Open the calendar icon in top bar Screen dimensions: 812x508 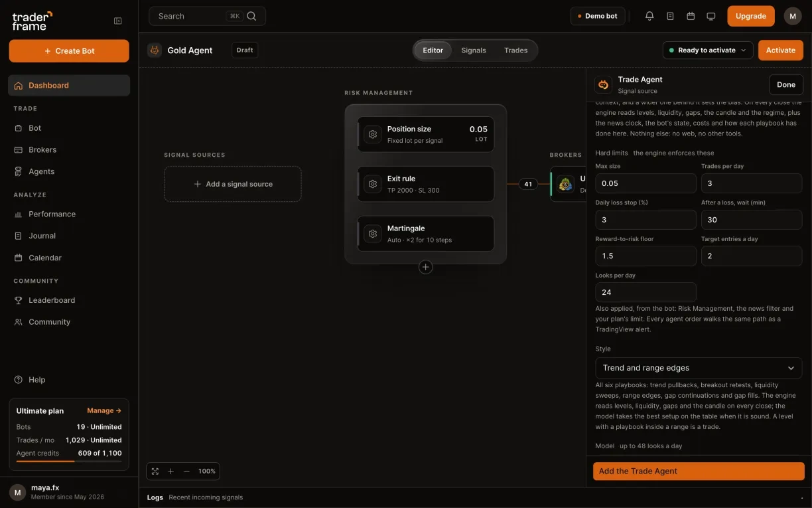point(691,16)
